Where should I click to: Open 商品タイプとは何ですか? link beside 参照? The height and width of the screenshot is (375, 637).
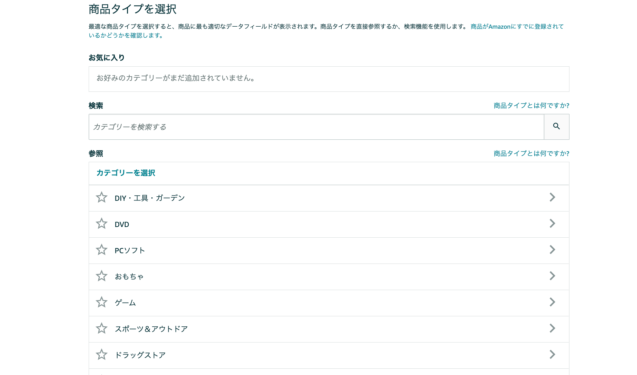pyautogui.click(x=531, y=154)
